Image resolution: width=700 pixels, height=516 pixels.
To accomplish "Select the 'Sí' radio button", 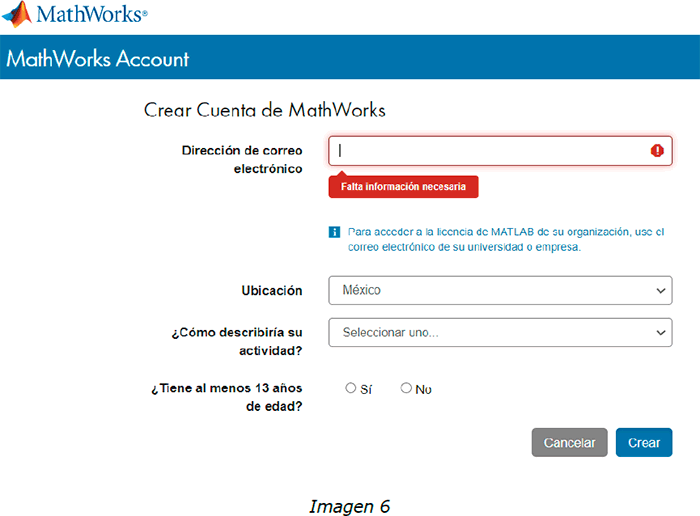I will [350, 388].
